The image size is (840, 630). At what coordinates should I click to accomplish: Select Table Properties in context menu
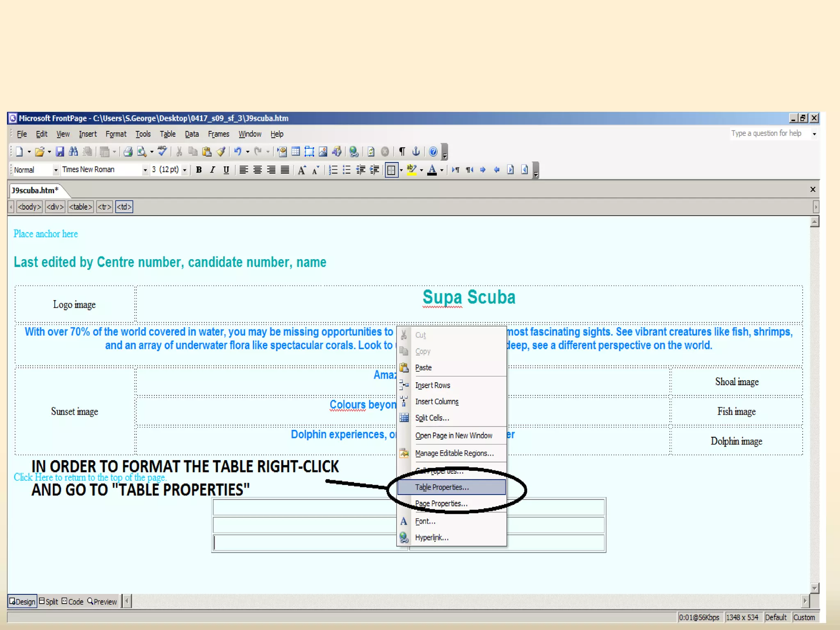[x=442, y=487]
